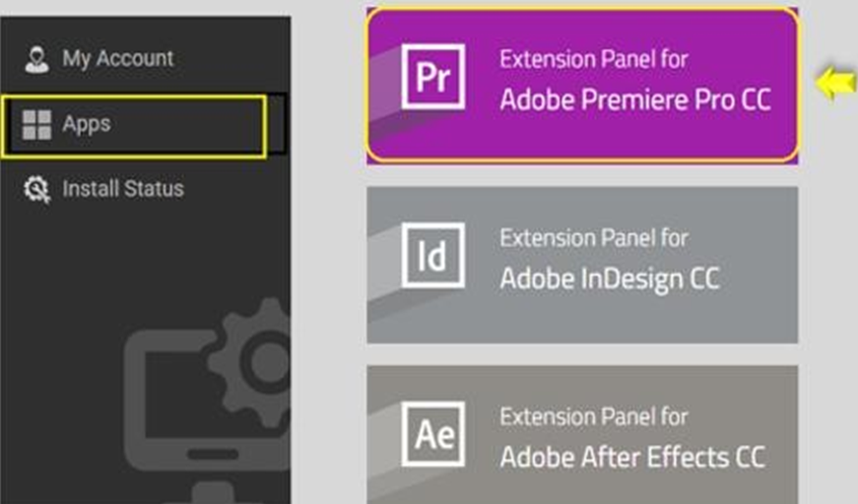This screenshot has width=858, height=504.
Task: Select the Adobe Premiere Pro CC title
Action: (635, 100)
